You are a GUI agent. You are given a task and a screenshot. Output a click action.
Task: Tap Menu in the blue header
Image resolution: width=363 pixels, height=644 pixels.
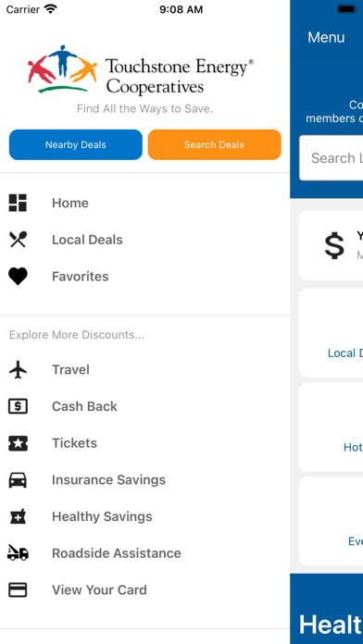click(326, 37)
